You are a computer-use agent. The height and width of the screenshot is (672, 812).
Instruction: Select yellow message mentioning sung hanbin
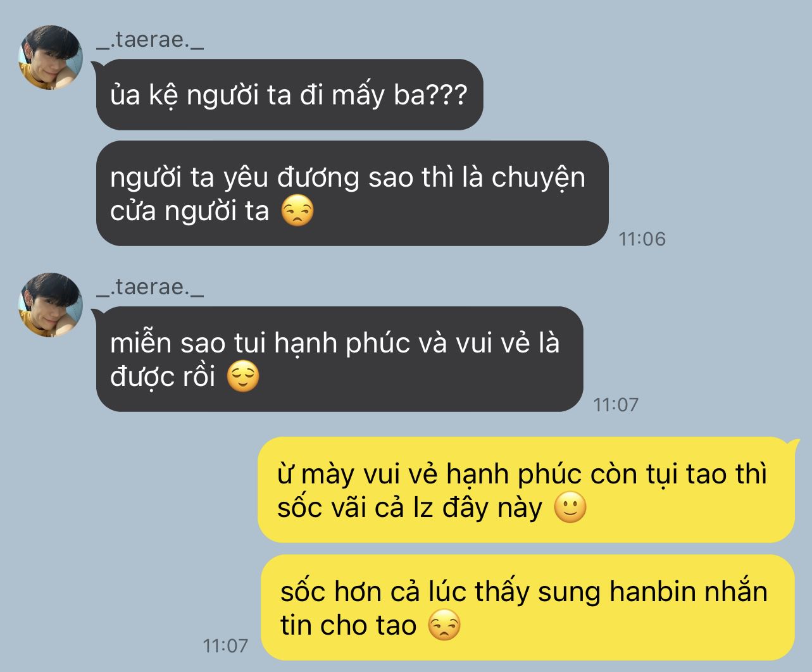point(528,608)
